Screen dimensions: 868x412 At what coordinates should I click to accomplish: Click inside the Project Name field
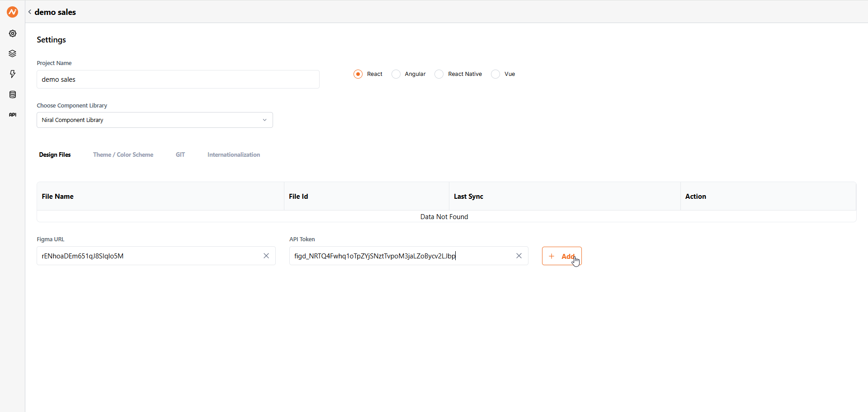tap(178, 79)
